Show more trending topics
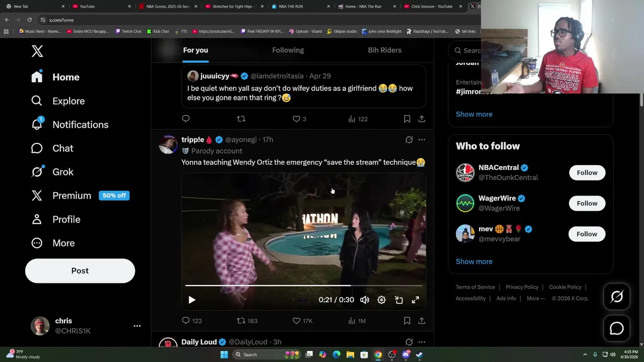The image size is (644, 362). point(474,114)
